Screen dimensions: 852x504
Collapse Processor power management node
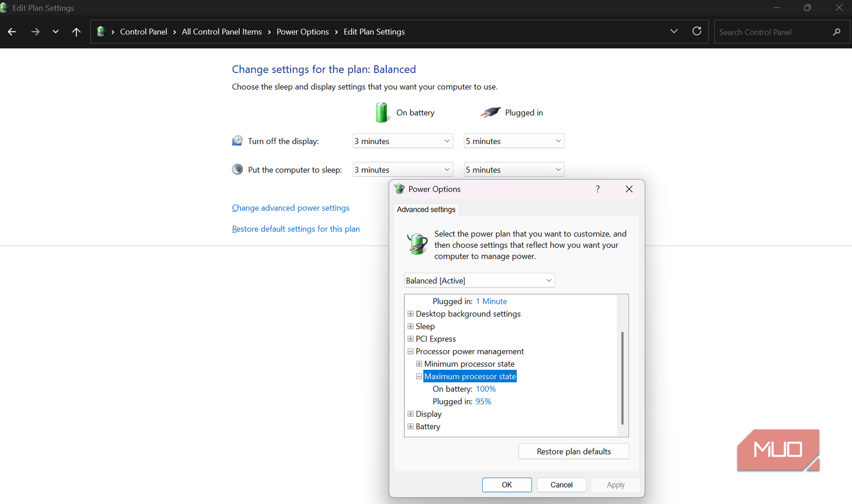pyautogui.click(x=411, y=352)
